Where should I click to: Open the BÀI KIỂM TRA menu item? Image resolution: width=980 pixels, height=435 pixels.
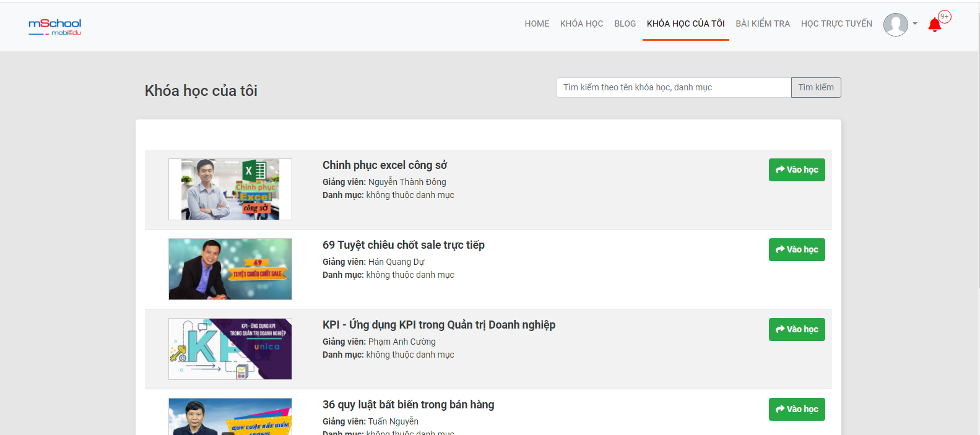[763, 24]
